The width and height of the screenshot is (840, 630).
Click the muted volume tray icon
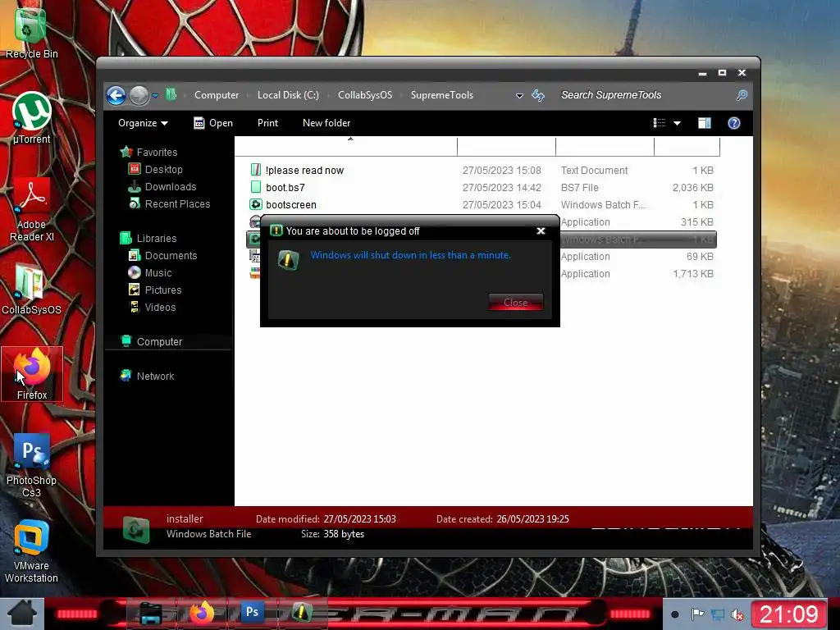point(738,615)
